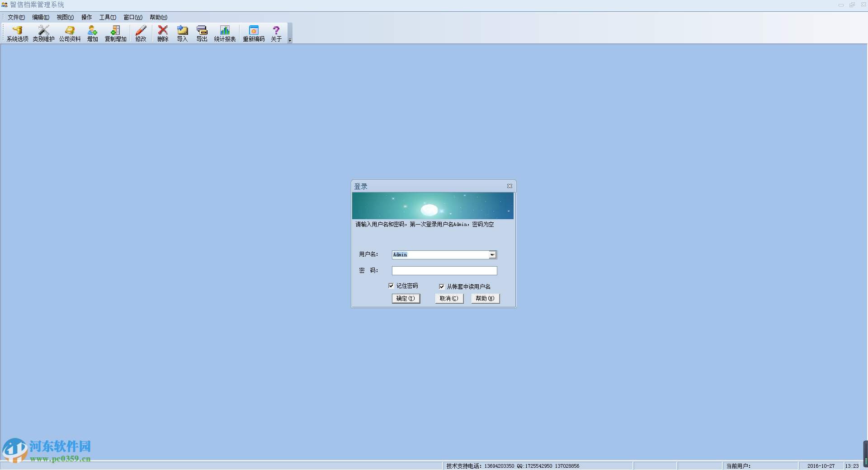
Task: Click inside the 密码 input field
Action: (444, 271)
